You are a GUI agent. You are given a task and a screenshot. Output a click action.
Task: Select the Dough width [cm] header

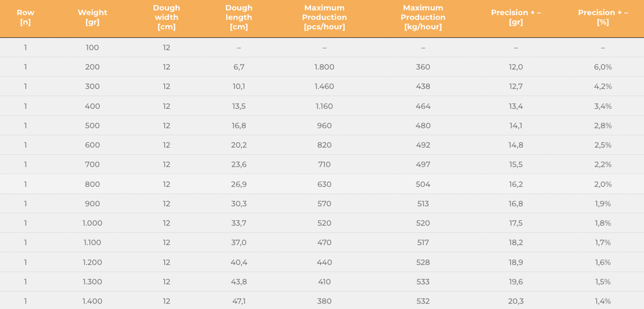166,17
